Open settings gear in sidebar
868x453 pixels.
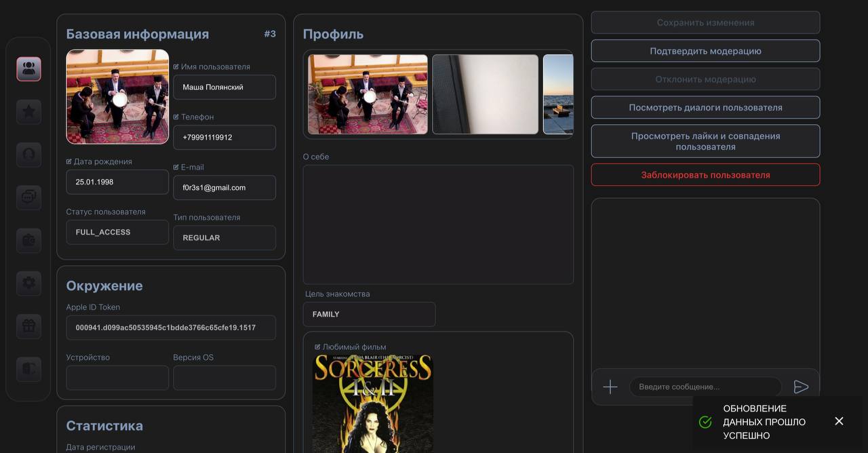pos(28,283)
